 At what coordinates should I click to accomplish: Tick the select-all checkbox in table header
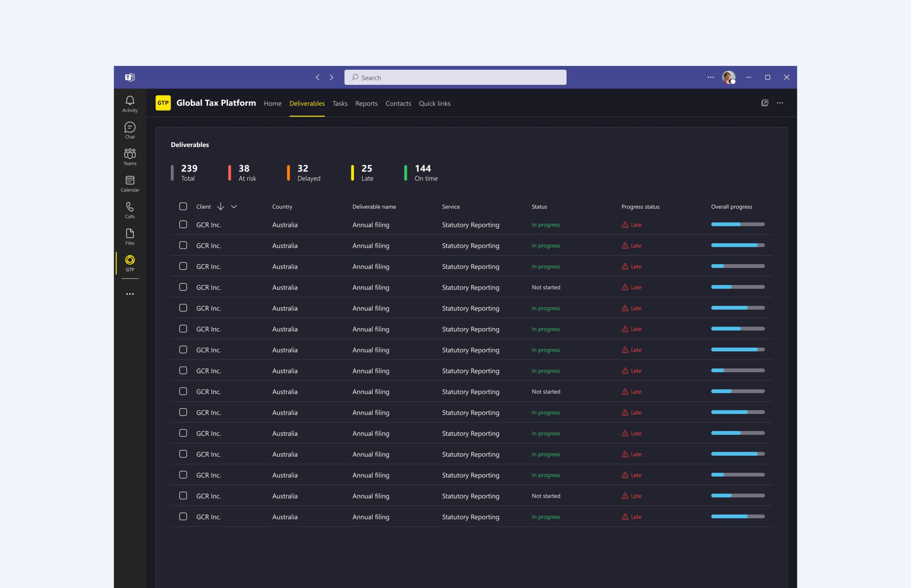[183, 207]
